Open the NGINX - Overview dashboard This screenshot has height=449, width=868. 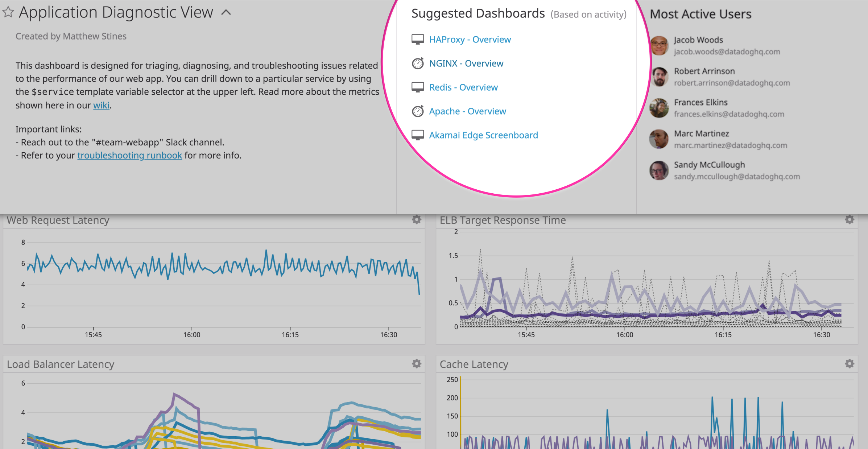[466, 63]
